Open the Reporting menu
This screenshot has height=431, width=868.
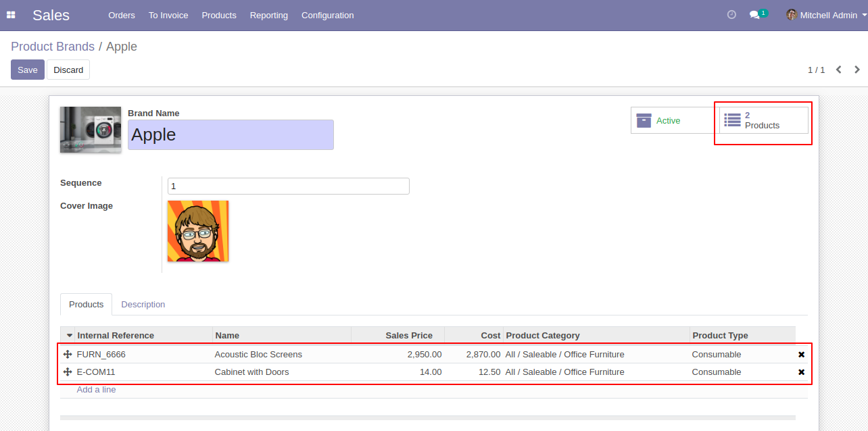[x=268, y=15]
